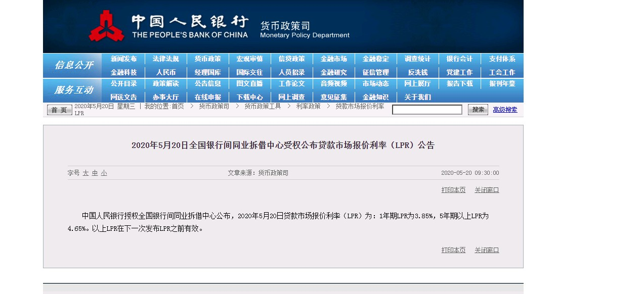644x294 pixels.
Task: Click the 搜索 search button
Action: [x=478, y=110]
